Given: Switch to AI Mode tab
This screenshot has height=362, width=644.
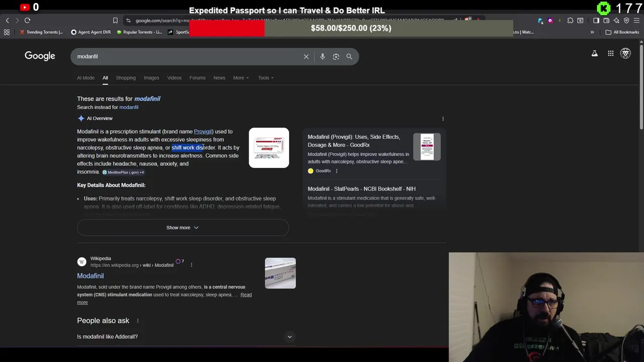Looking at the screenshot, I should (x=86, y=78).
